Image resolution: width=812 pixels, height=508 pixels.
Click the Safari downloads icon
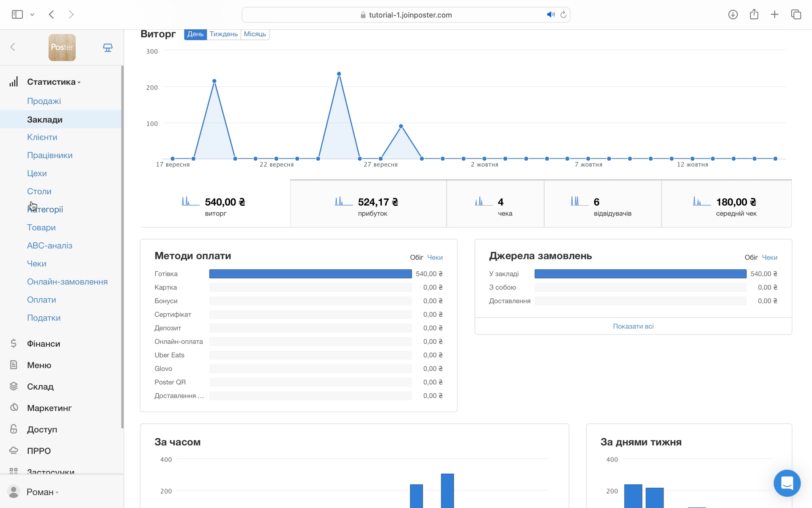pyautogui.click(x=733, y=15)
